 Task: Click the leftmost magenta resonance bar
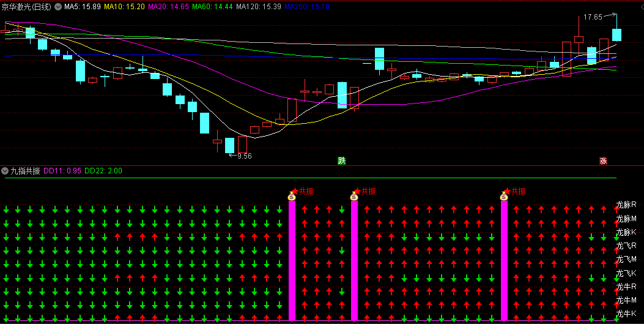(292, 260)
